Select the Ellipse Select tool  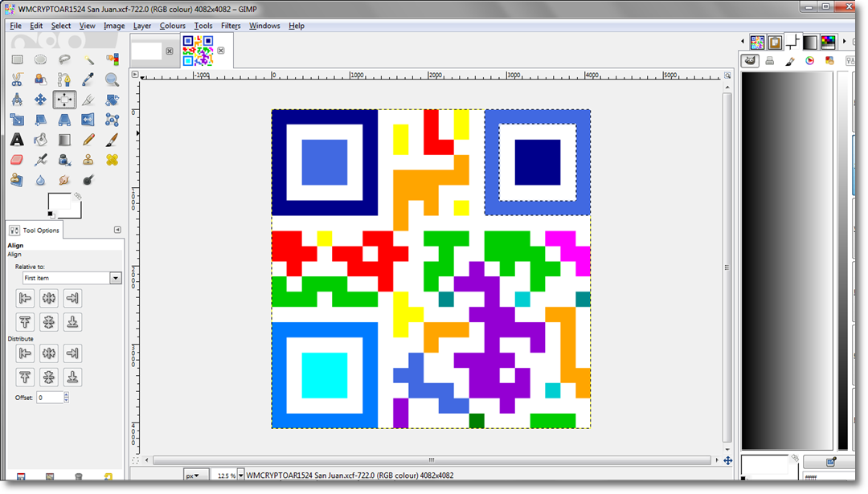40,59
